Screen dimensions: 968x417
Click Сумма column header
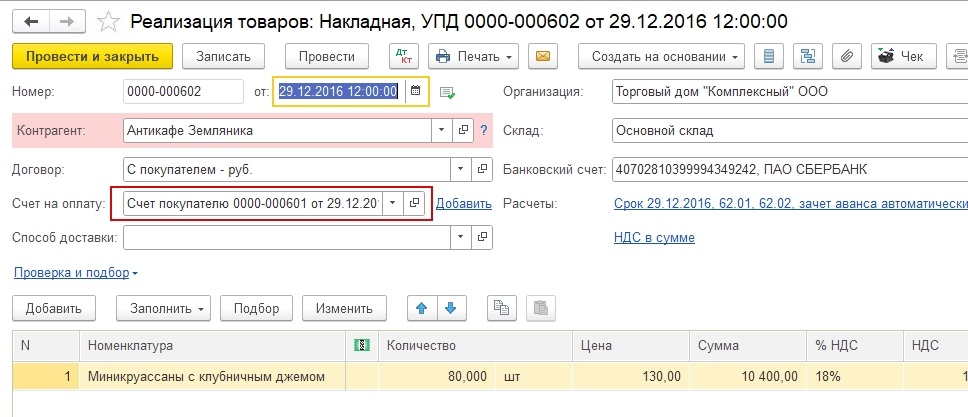tap(748, 346)
